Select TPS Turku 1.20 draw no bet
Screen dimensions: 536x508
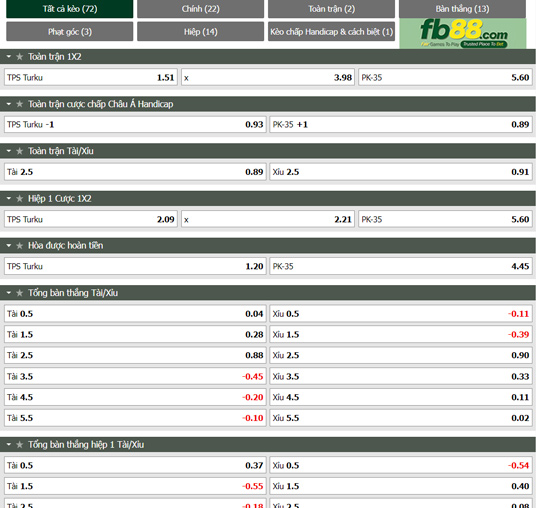135,266
